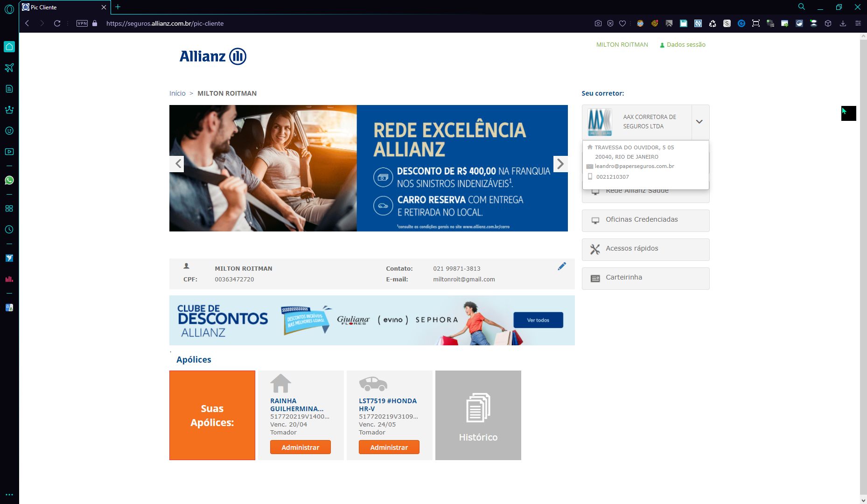Screen dimensions: 867x504
Task: Click Ver todos in the discount club banner
Action: click(538, 320)
